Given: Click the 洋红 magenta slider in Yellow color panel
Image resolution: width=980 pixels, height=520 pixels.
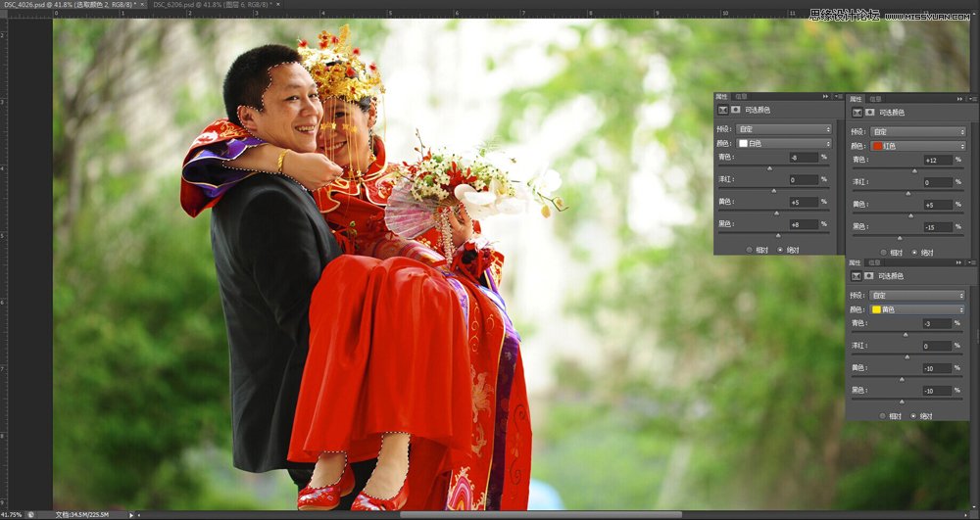Looking at the screenshot, I should tap(907, 355).
